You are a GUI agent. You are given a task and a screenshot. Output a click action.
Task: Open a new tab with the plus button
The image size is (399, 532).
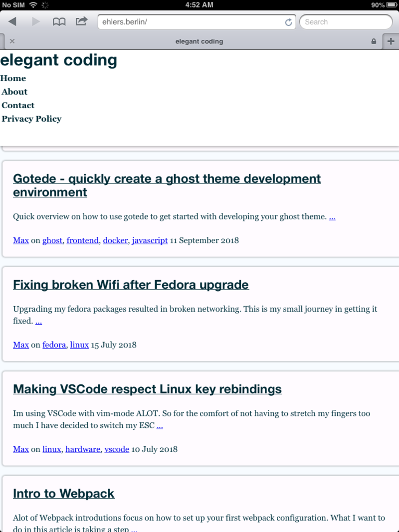[391, 41]
